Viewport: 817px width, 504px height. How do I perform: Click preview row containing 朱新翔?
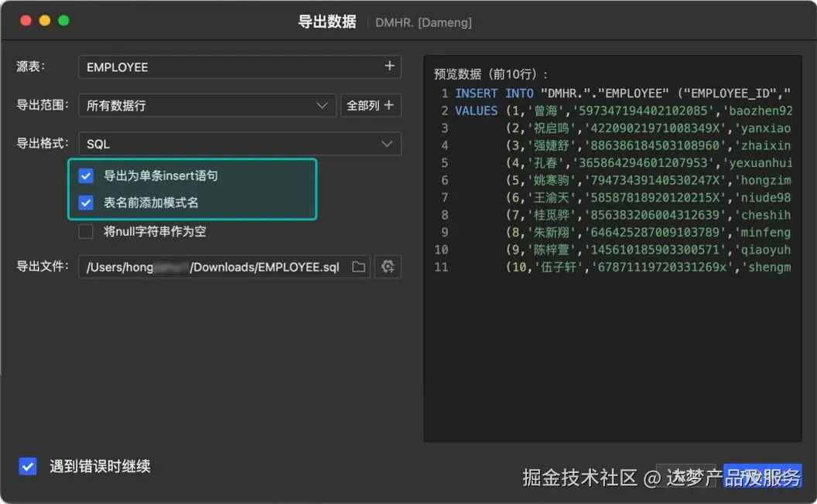point(648,232)
